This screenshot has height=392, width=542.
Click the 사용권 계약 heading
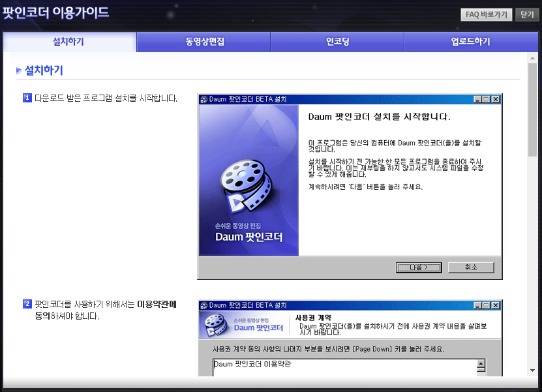pos(313,318)
